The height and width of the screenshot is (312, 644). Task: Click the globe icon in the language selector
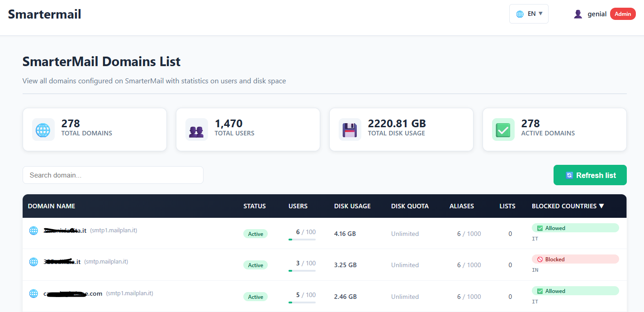(520, 14)
